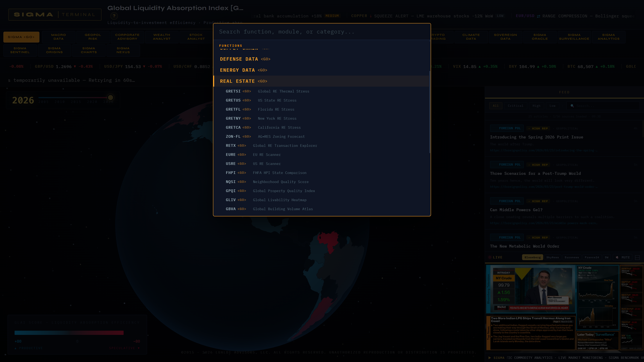644x362 pixels.
Task: Switch live stream to Bloomberg
Action: tap(532, 257)
